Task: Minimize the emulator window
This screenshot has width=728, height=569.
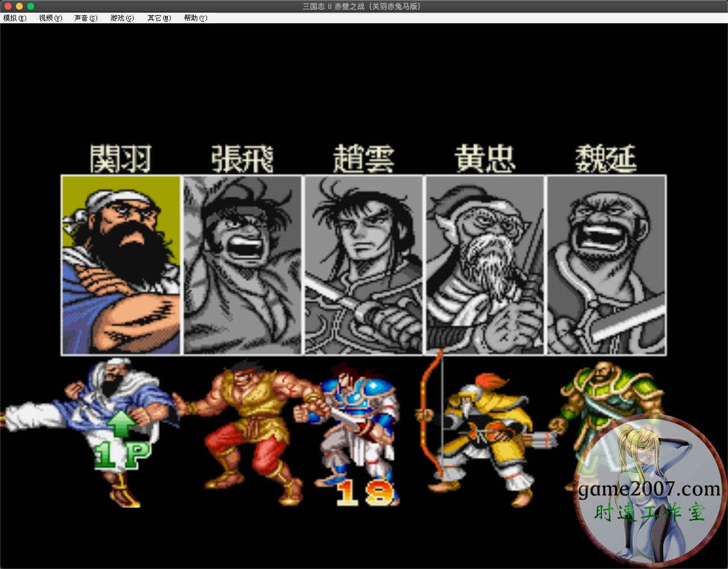Action: [x=19, y=6]
